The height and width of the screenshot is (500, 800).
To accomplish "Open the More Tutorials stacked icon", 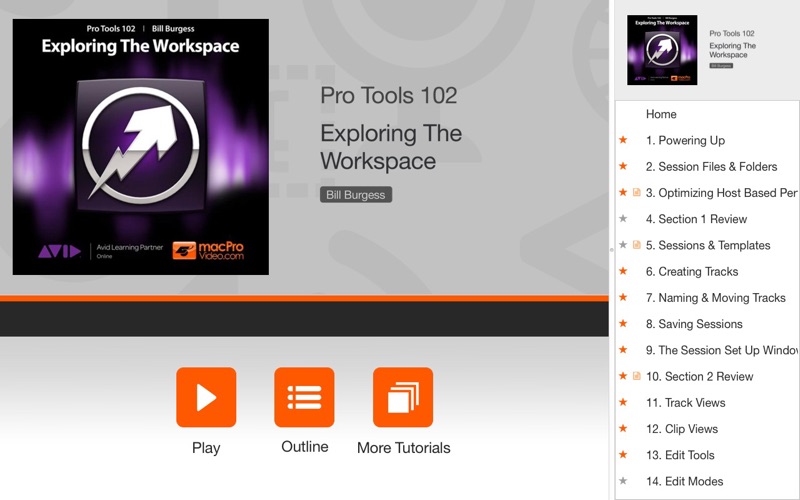I will pos(403,397).
